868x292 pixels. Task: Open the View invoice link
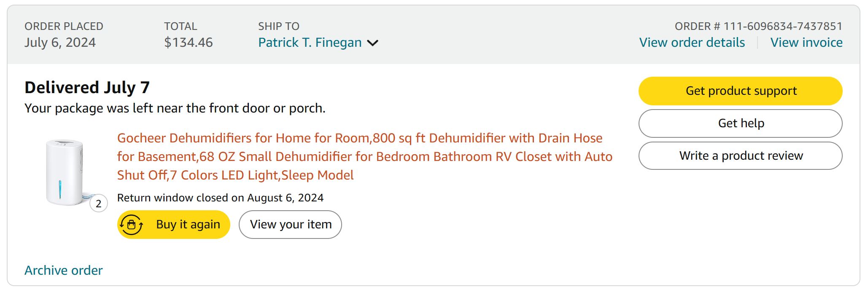click(x=806, y=43)
